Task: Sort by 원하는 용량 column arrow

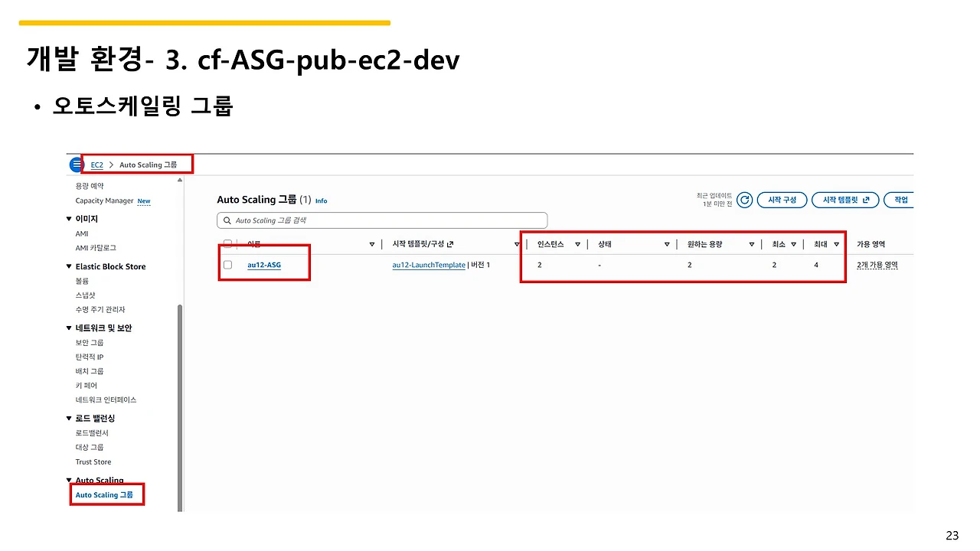Action: (752, 244)
